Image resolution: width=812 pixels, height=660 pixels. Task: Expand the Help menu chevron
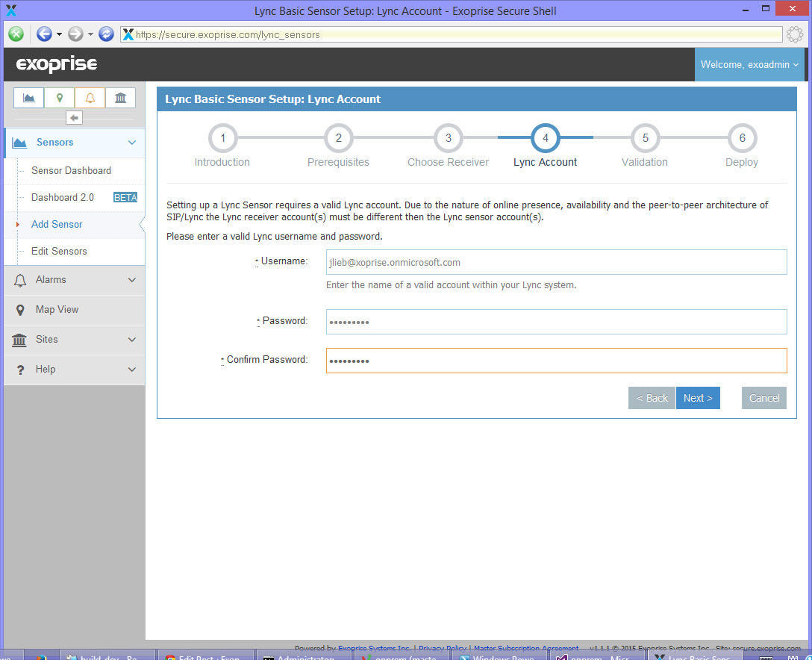point(132,370)
